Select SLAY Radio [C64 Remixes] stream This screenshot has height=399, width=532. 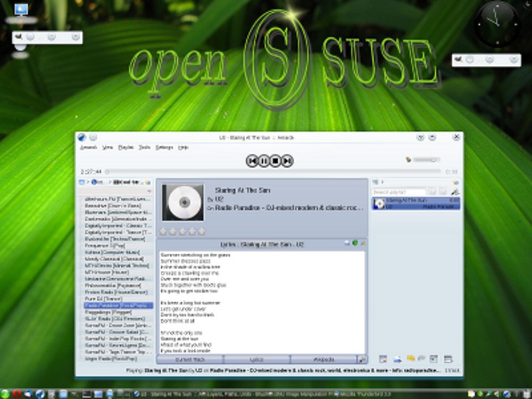click(115, 319)
